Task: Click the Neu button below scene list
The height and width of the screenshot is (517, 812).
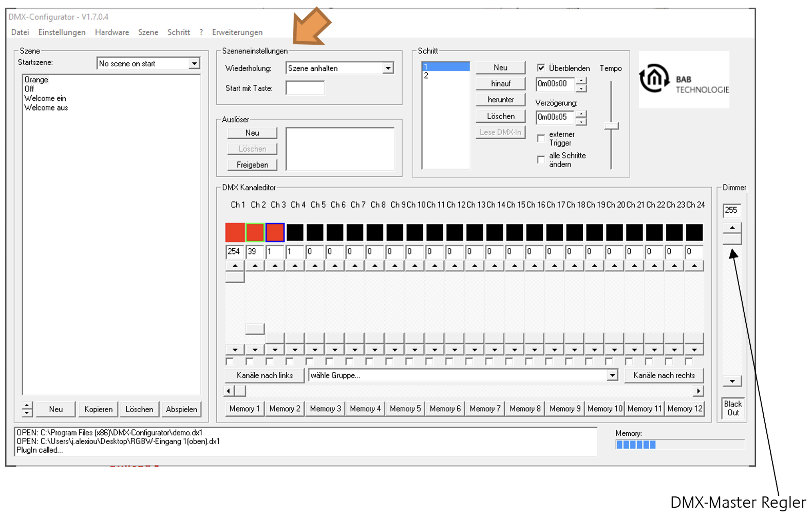Action: 56,409
